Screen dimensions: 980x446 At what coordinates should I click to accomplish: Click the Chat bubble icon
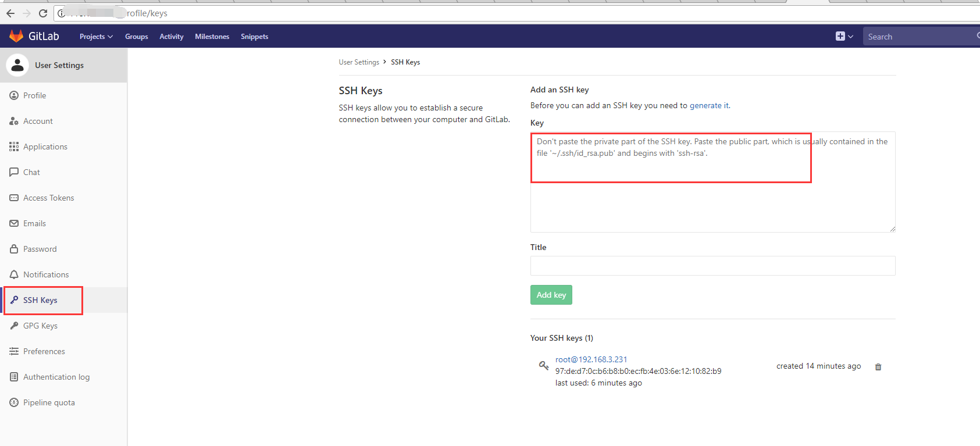[x=14, y=172]
